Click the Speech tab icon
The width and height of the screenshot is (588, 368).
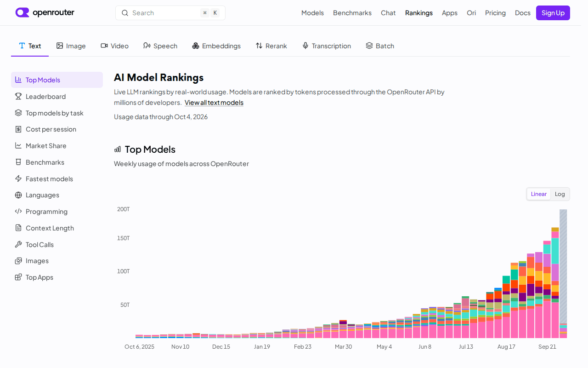[x=147, y=46]
